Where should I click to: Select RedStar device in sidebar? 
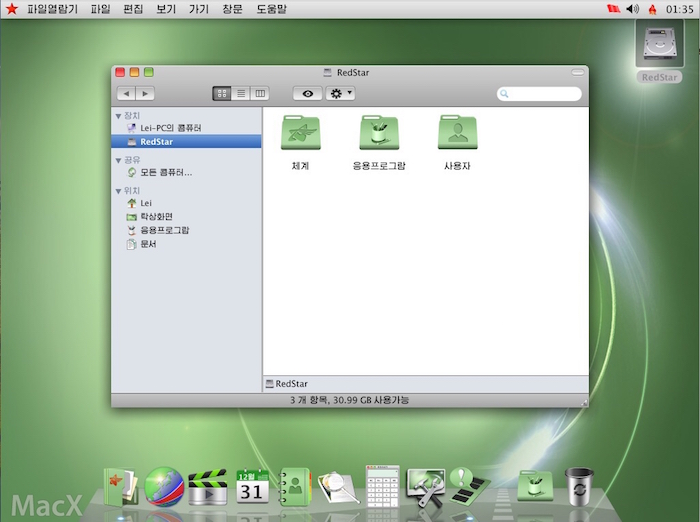[186, 142]
